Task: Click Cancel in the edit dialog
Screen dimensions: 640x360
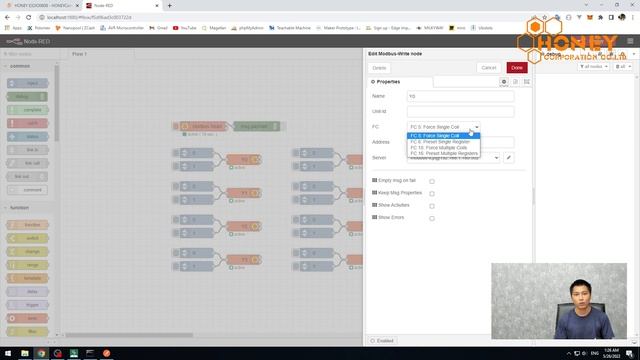Action: [x=488, y=68]
